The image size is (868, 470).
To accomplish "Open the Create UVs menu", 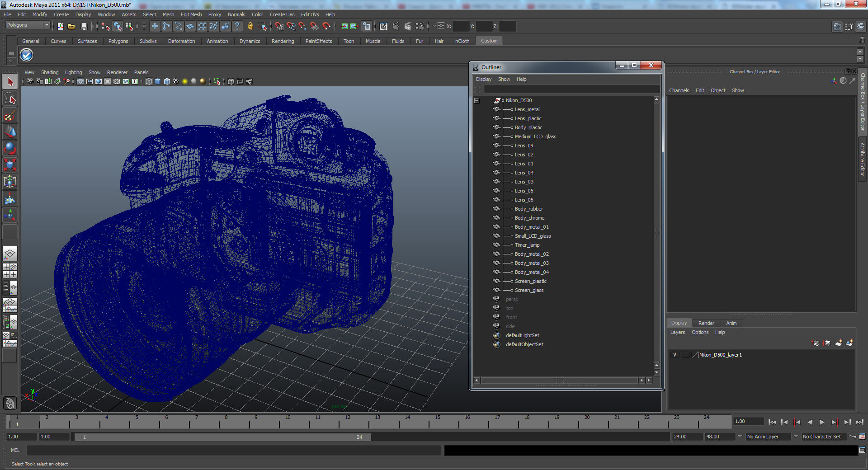I will (x=282, y=14).
